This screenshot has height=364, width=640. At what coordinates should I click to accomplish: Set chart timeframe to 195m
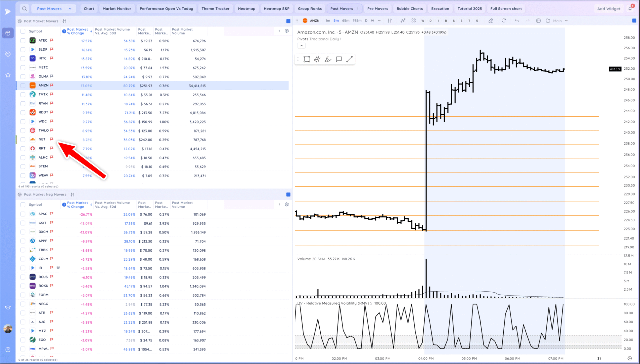pos(357,21)
